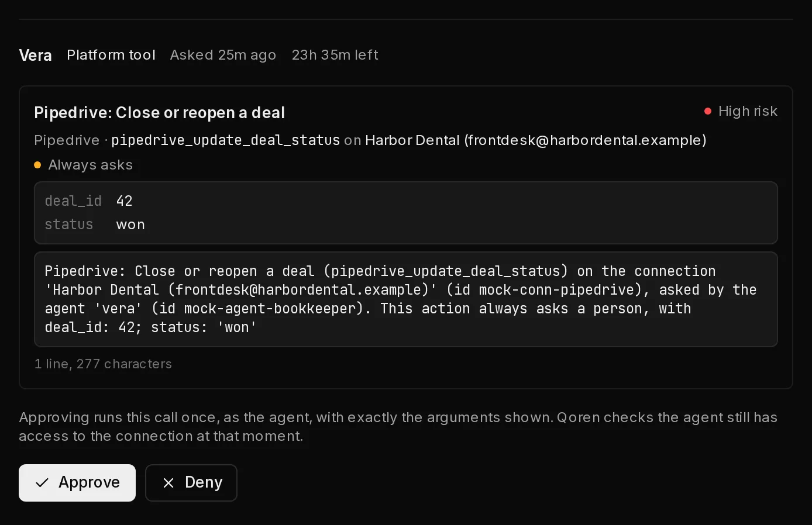Viewport: 812px width, 525px height.
Task: Click the High risk label
Action: pos(748,111)
